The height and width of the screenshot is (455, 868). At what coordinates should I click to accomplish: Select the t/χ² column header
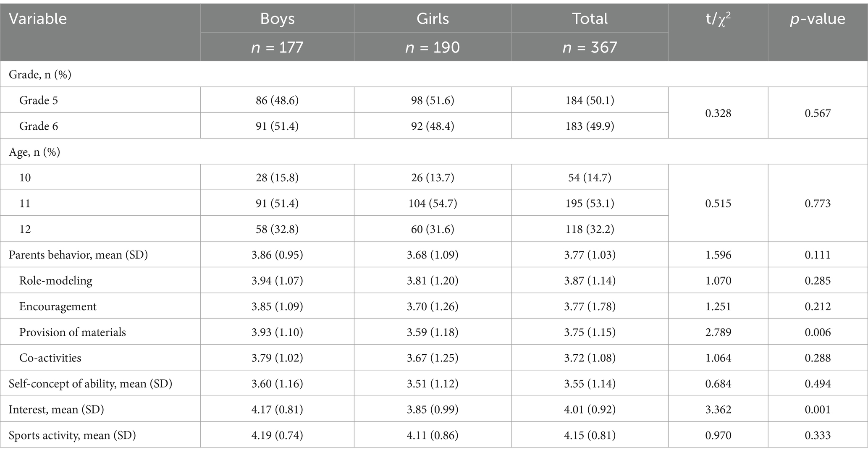point(718,19)
